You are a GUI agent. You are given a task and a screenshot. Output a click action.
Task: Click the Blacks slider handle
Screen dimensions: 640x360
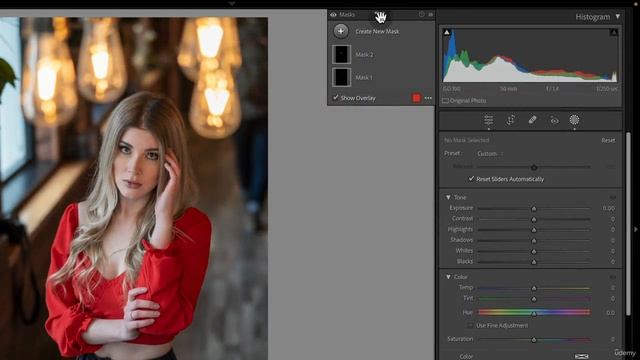tap(534, 262)
